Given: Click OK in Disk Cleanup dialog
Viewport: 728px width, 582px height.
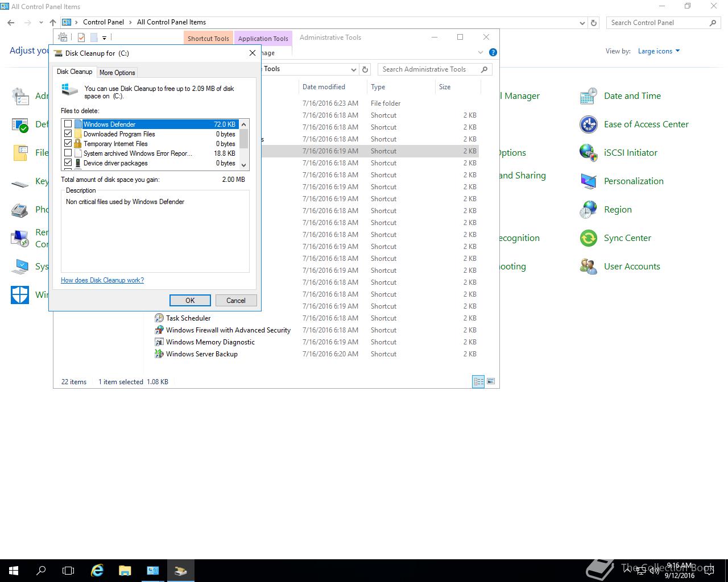Looking at the screenshot, I should click(190, 301).
